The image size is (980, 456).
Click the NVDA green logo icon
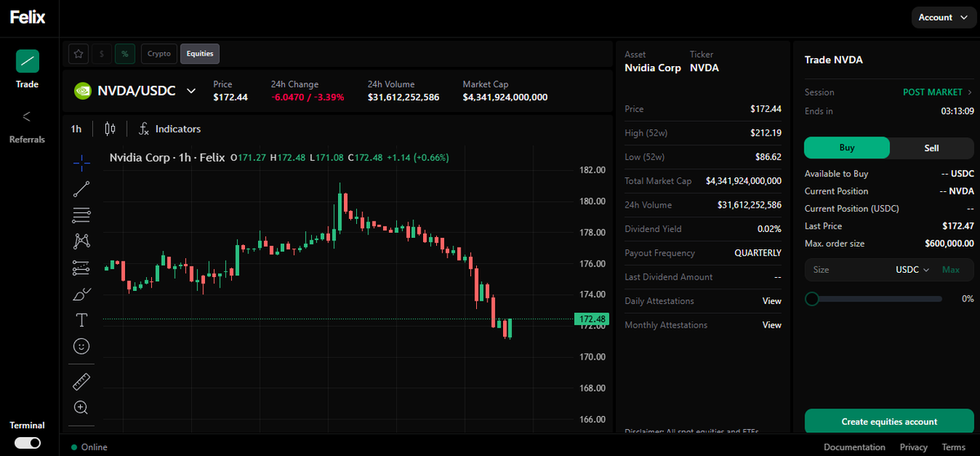[x=82, y=91]
